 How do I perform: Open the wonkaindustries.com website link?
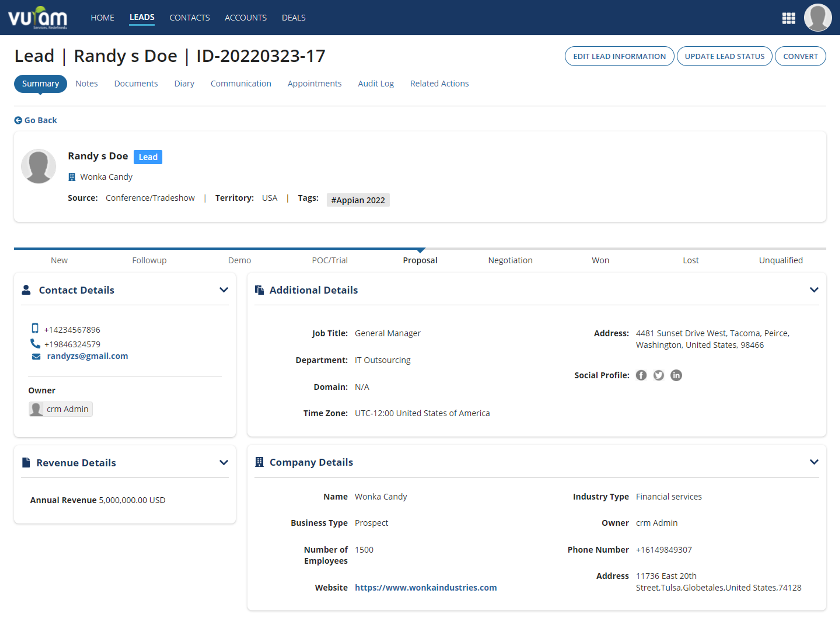coord(426,588)
